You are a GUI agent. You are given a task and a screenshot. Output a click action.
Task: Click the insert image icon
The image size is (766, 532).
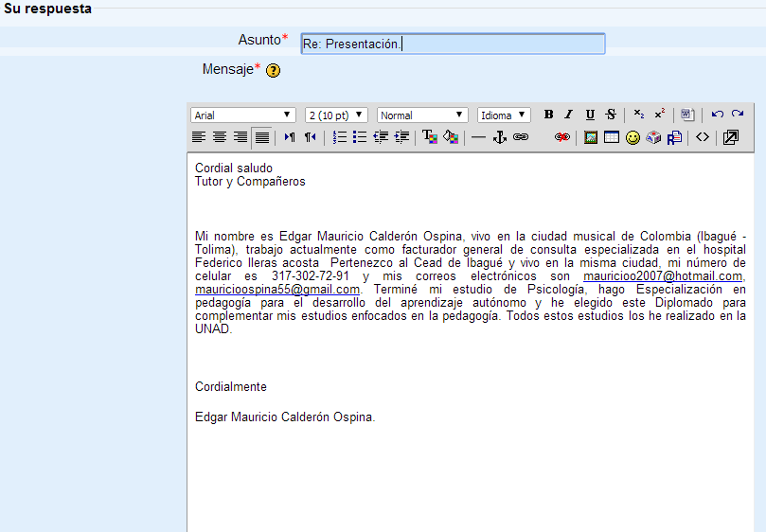591,137
